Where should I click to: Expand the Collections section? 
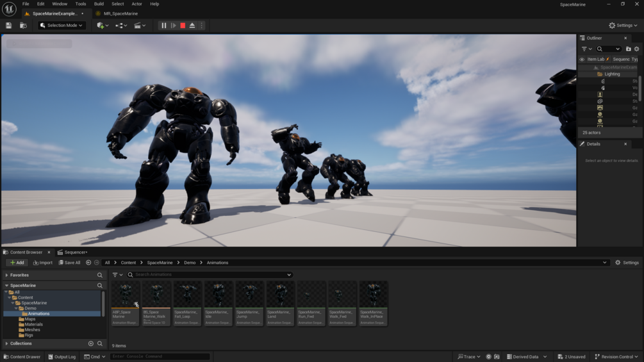6,343
